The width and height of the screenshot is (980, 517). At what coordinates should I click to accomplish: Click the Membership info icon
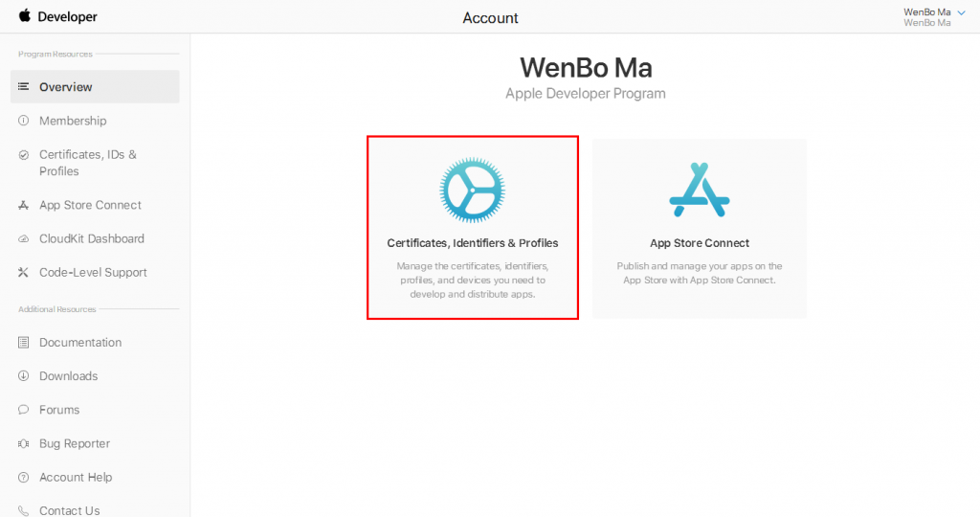coord(24,121)
